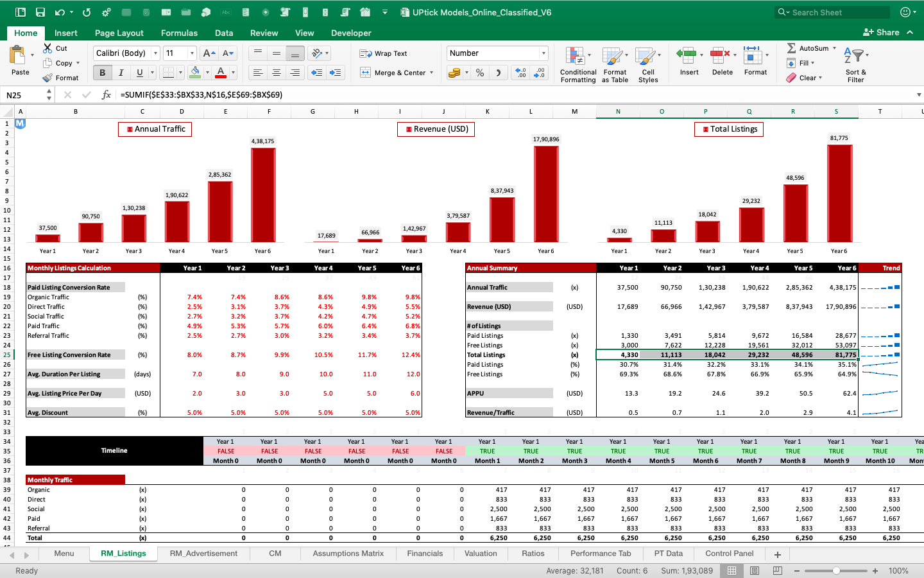Open the font size dropdown
Screen dimensions: 924x578
pyautogui.click(x=192, y=53)
